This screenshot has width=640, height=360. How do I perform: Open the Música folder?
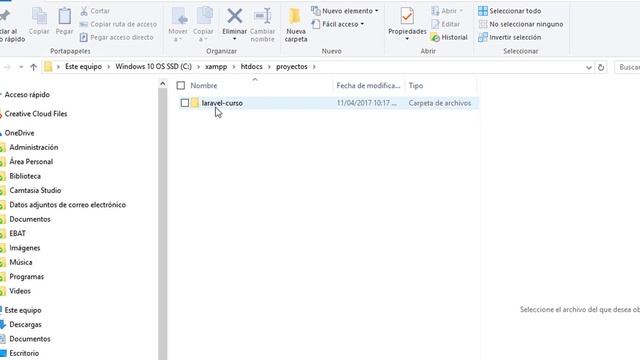[21, 262]
